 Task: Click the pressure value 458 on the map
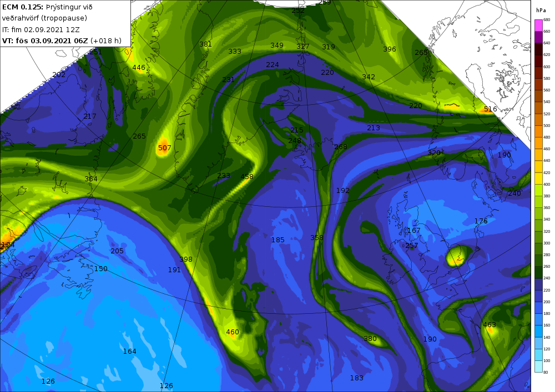(247, 176)
